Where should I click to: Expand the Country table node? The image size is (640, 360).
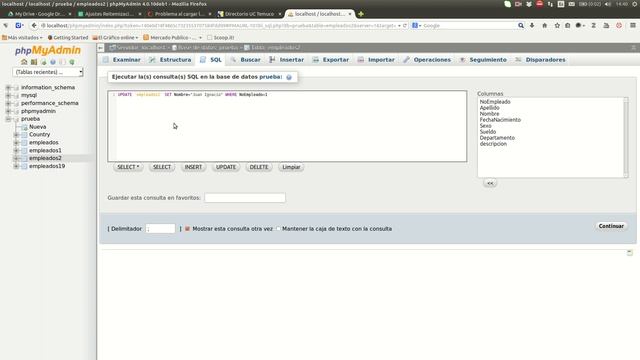click(x=16, y=135)
